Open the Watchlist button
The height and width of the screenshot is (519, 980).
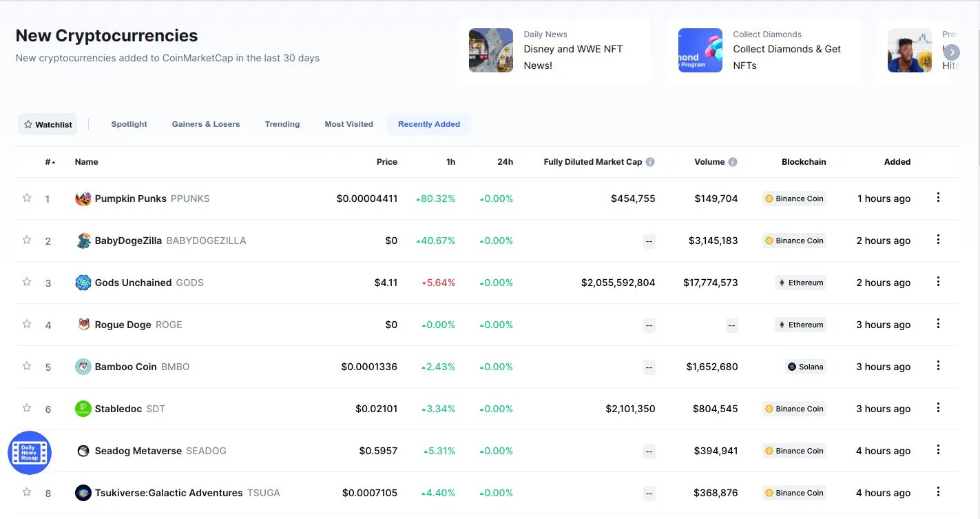tap(48, 124)
